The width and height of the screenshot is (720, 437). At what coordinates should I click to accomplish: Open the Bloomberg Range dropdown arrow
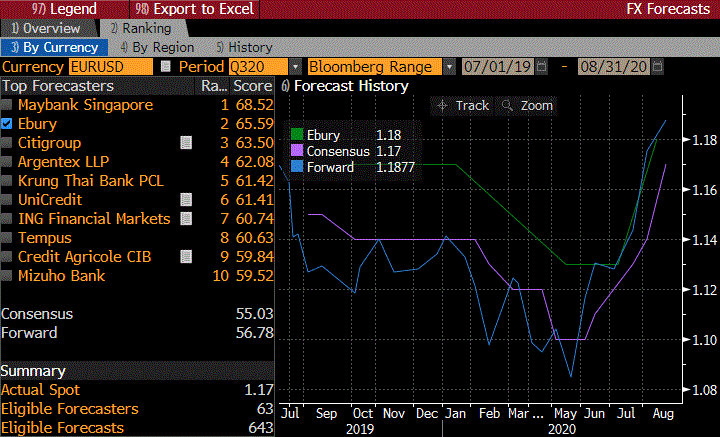449,67
